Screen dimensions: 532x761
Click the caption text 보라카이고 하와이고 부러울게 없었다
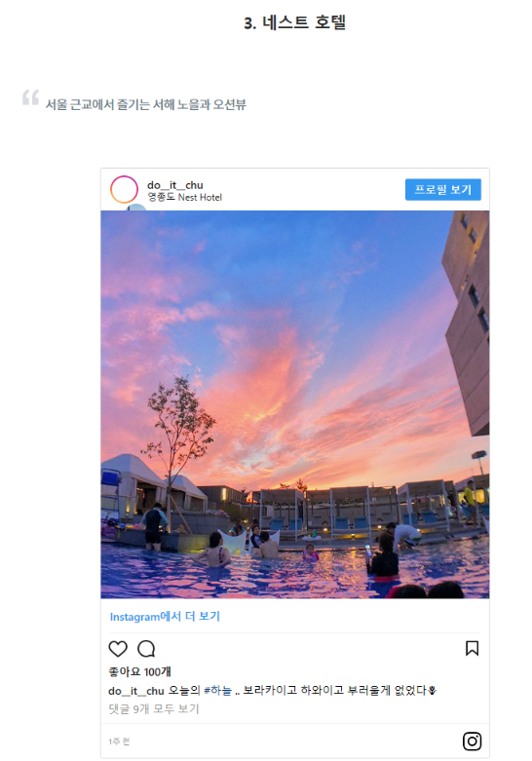(x=334, y=690)
